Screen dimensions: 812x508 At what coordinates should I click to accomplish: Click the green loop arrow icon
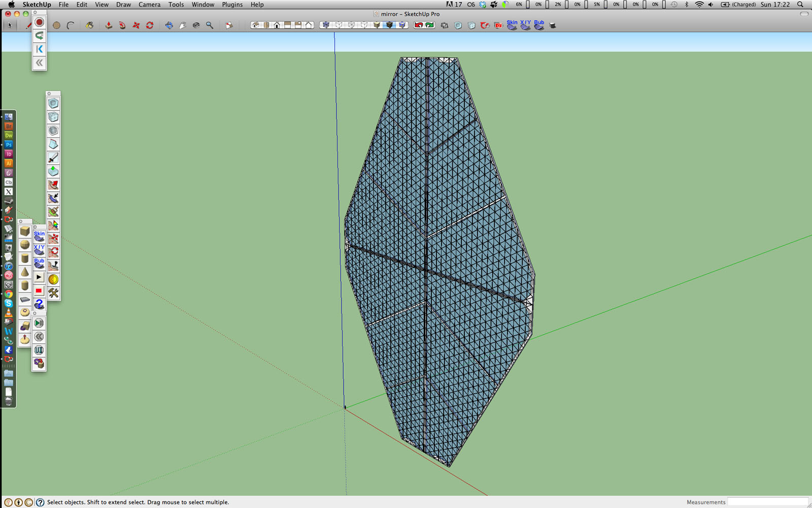[40, 36]
